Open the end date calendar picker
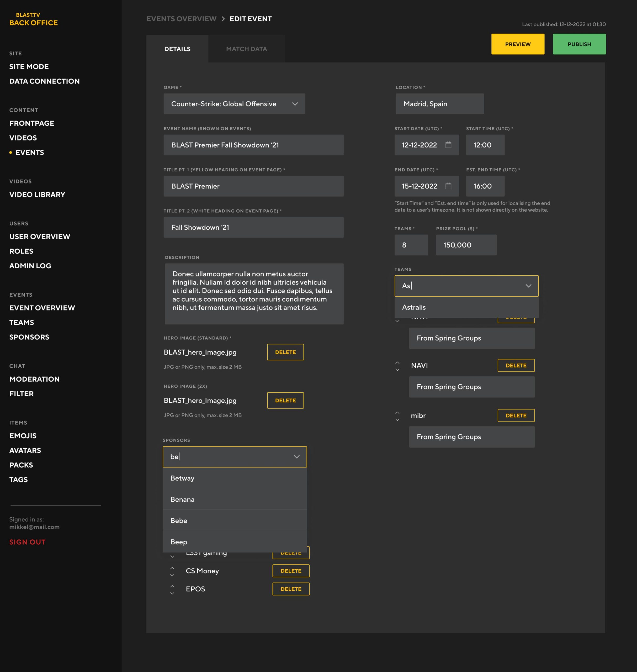637x672 pixels. point(448,186)
